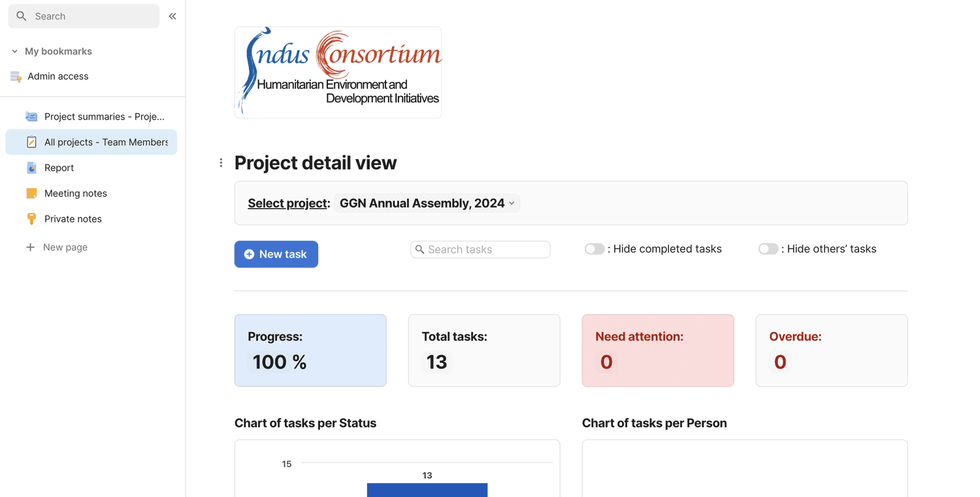Image resolution: width=980 pixels, height=497 pixels.
Task: Select All projects - Team Members page
Action: click(91, 142)
